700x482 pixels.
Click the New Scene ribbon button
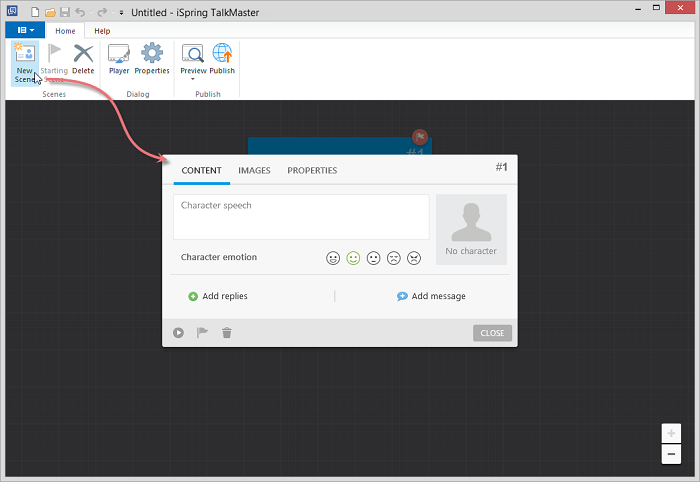coord(25,63)
